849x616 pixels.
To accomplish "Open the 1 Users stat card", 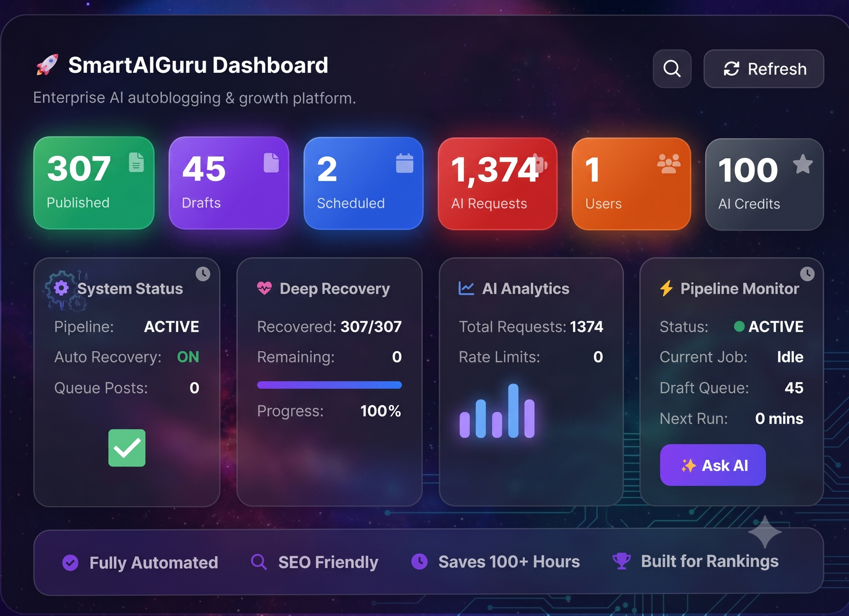I will (631, 184).
